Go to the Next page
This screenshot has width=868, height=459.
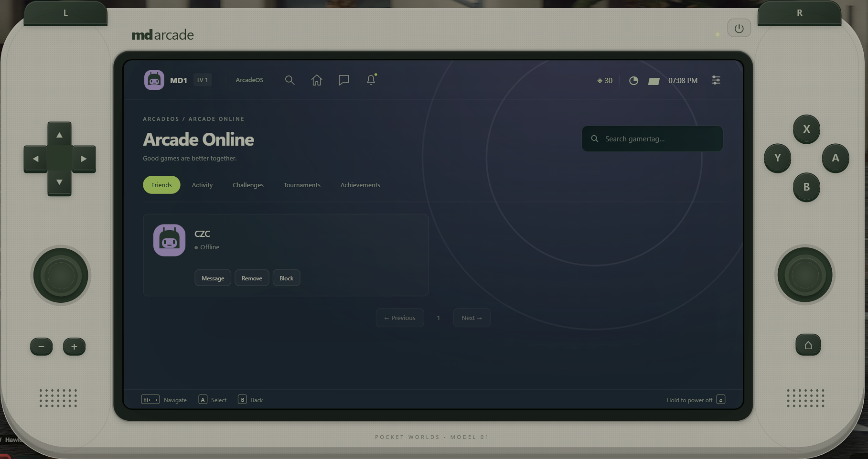pyautogui.click(x=472, y=318)
